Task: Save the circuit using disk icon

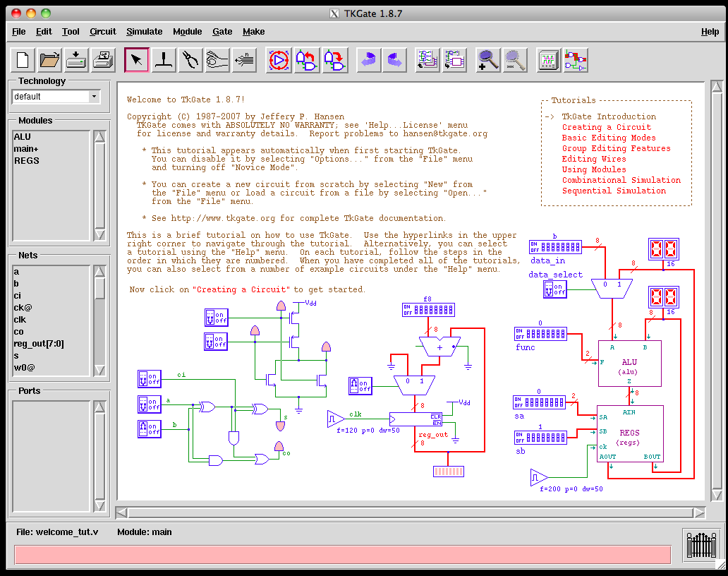Action: tap(76, 61)
